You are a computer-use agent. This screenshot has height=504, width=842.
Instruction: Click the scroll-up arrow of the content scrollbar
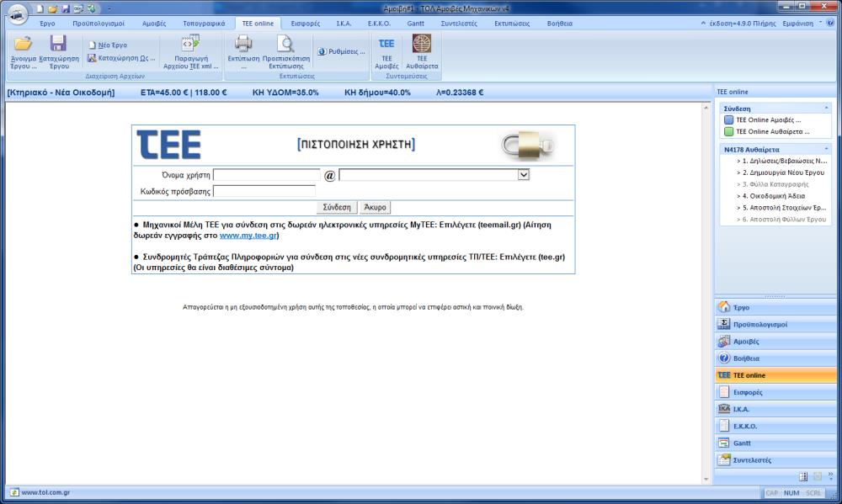pos(706,108)
